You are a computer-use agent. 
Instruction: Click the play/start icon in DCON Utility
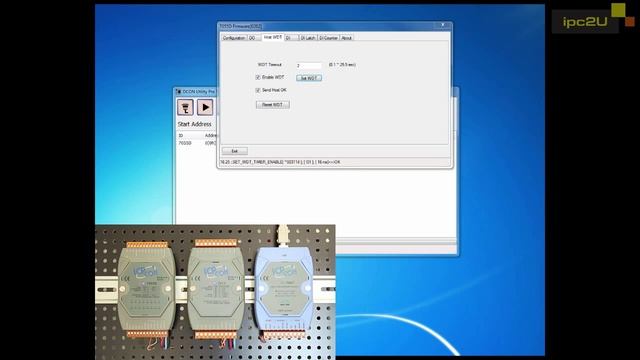pos(205,107)
